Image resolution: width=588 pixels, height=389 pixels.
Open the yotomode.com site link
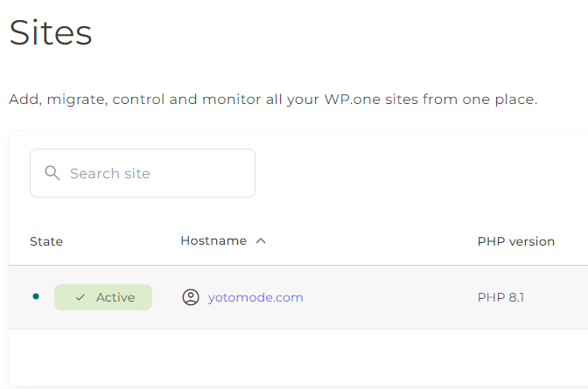tap(255, 297)
